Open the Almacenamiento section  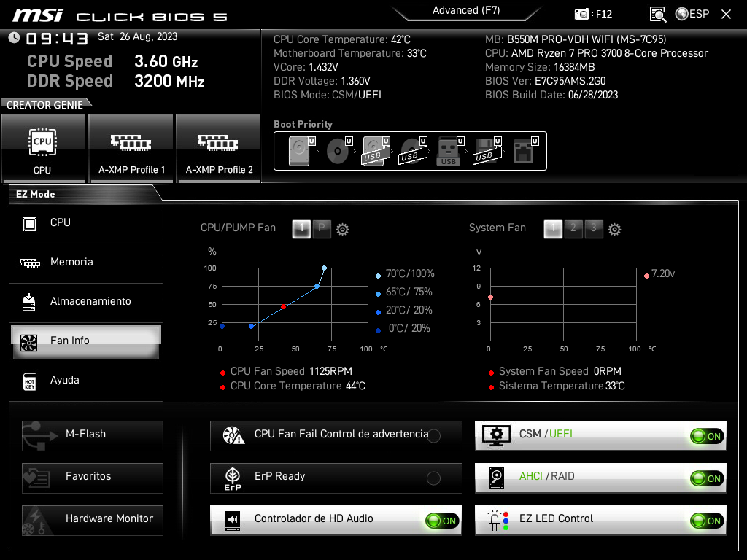(x=86, y=303)
